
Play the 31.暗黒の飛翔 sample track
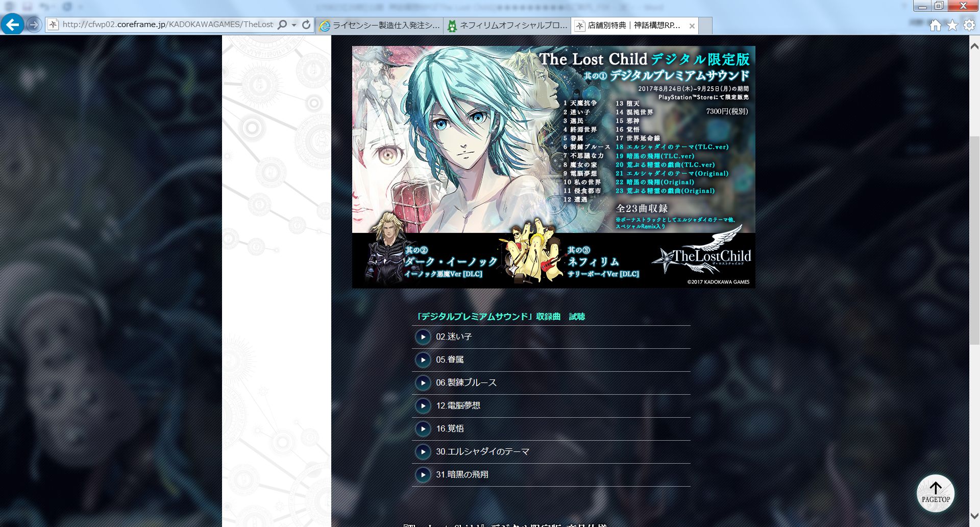click(423, 475)
